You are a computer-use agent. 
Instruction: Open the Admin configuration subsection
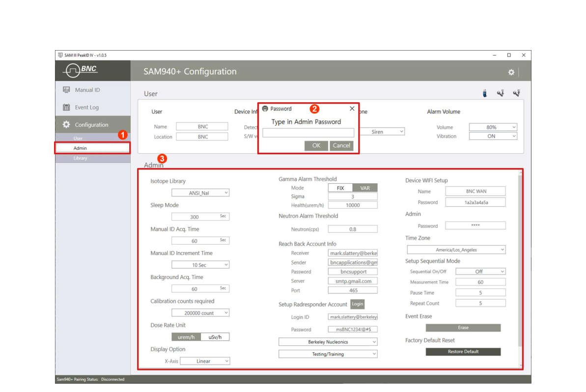tap(93, 148)
